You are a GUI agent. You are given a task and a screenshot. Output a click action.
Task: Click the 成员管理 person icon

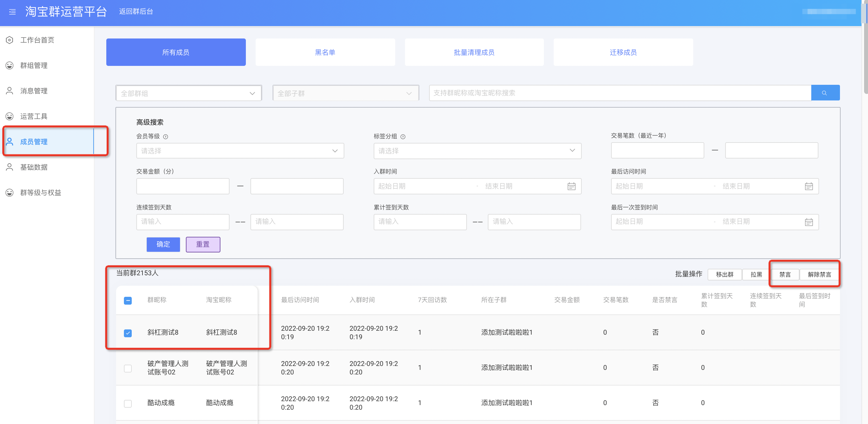pos(9,142)
